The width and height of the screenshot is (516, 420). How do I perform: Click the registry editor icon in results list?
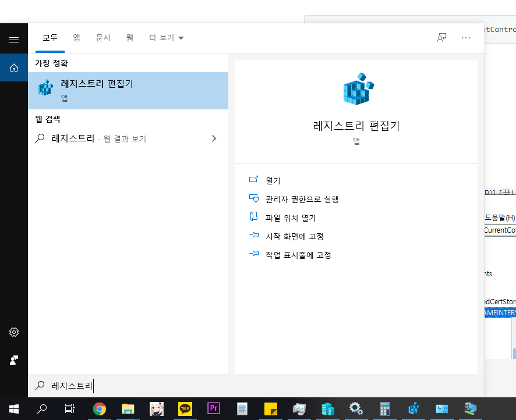tap(45, 87)
